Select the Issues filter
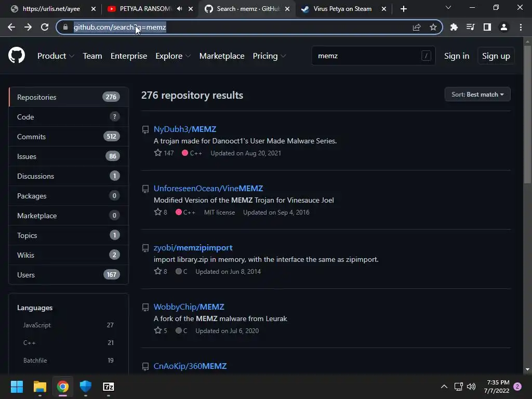The image size is (532, 399). [69, 156]
